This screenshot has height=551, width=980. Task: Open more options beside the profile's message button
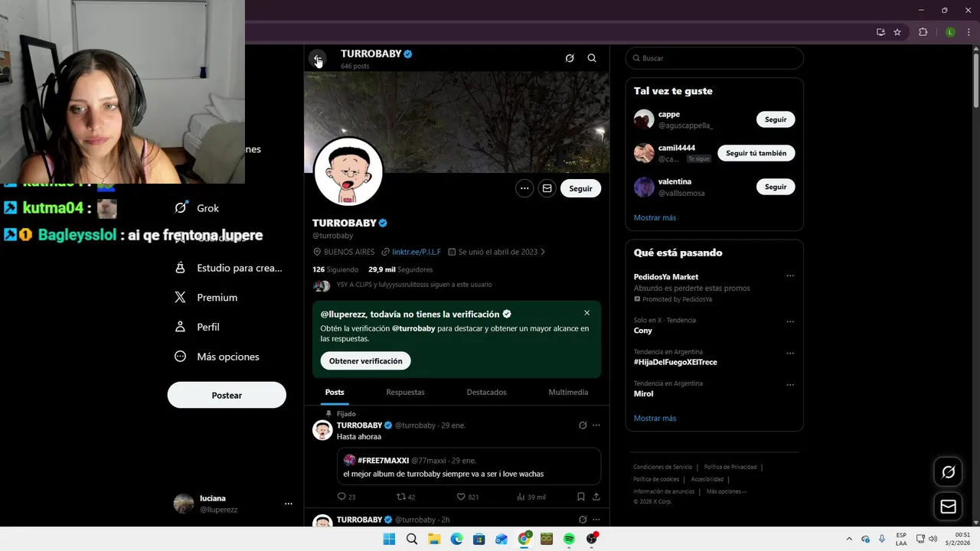pyautogui.click(x=524, y=188)
